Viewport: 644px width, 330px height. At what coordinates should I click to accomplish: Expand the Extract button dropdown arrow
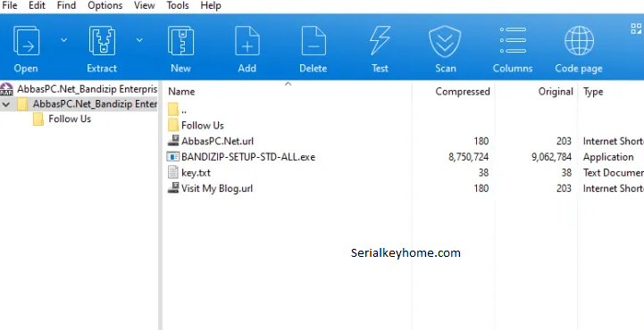139,40
